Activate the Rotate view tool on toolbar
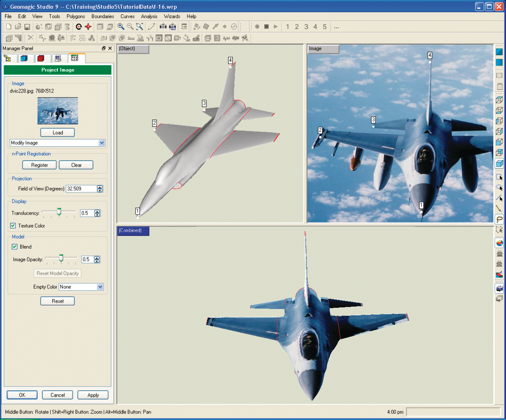Screen dimensions: 506x420 pos(79,26)
